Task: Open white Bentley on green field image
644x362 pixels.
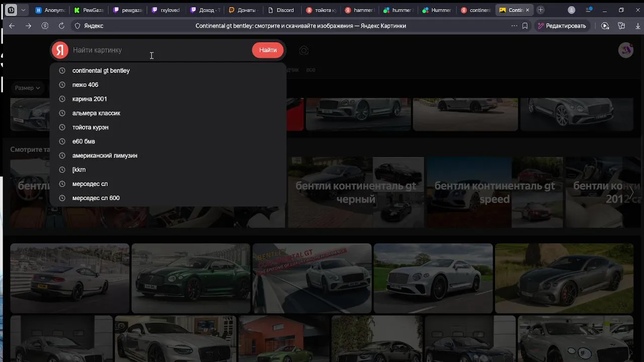Action: (433, 278)
